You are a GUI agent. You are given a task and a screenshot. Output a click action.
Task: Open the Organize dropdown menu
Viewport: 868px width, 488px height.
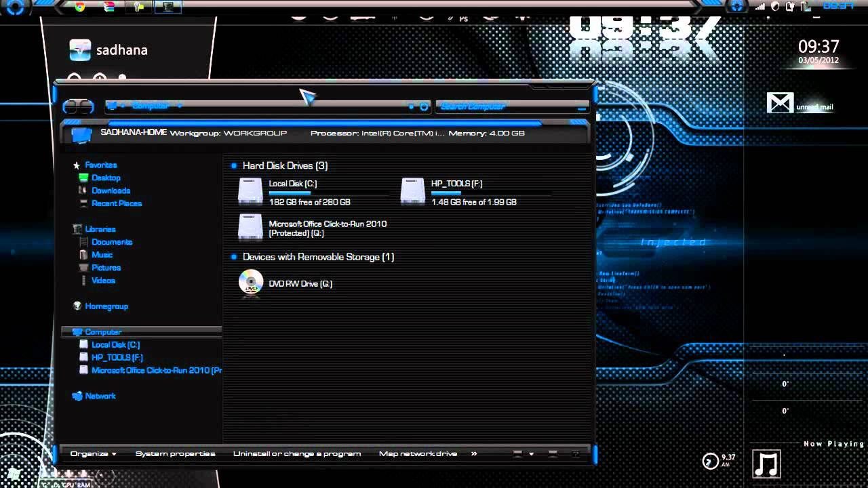coord(94,454)
